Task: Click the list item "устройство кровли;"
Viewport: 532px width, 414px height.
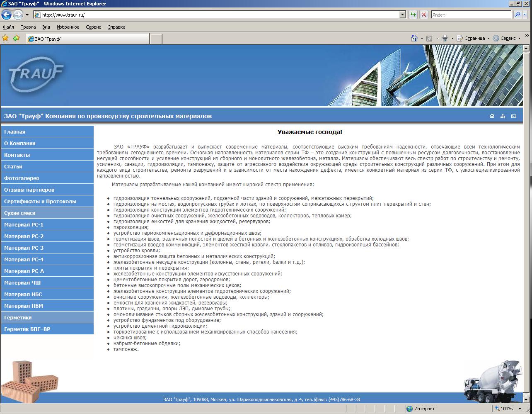Action: (x=136, y=251)
